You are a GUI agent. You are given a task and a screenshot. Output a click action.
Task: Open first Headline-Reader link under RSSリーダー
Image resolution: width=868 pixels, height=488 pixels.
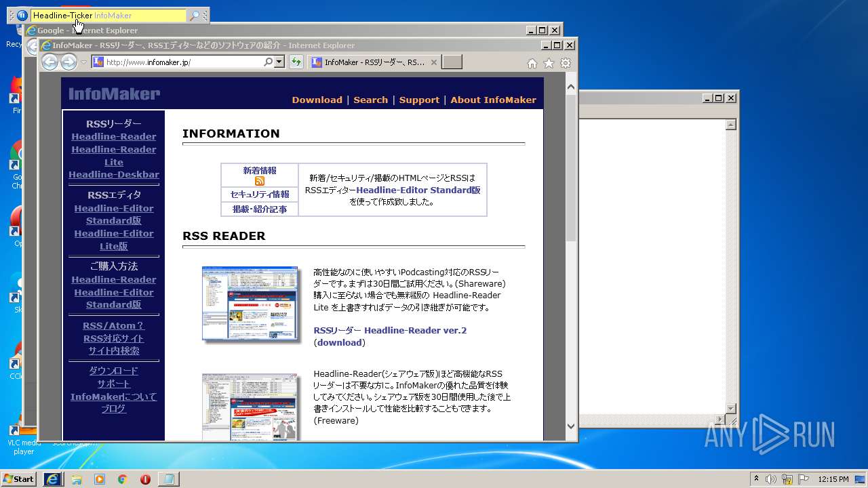(114, 136)
